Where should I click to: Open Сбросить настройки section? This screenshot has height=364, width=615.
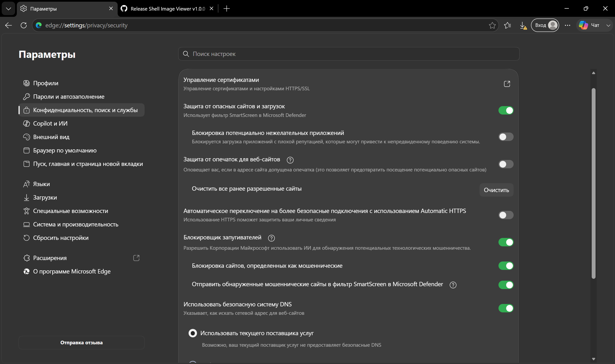tap(81, 238)
